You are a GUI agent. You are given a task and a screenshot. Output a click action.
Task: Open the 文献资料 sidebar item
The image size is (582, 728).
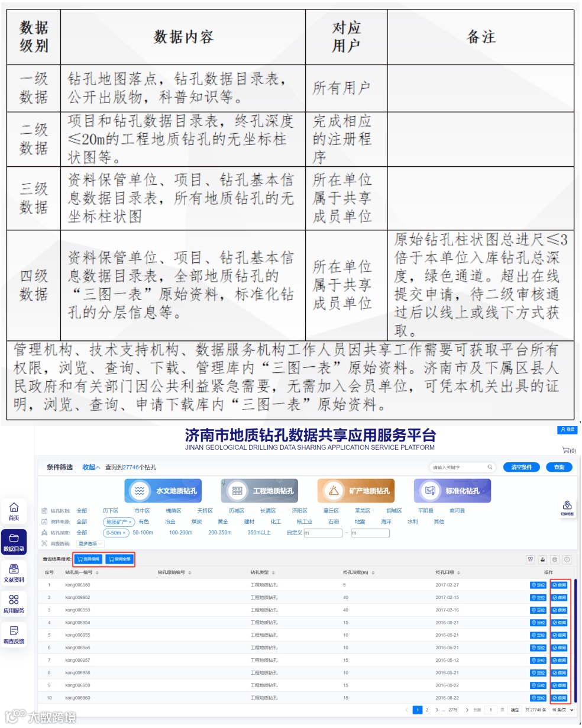click(14, 573)
